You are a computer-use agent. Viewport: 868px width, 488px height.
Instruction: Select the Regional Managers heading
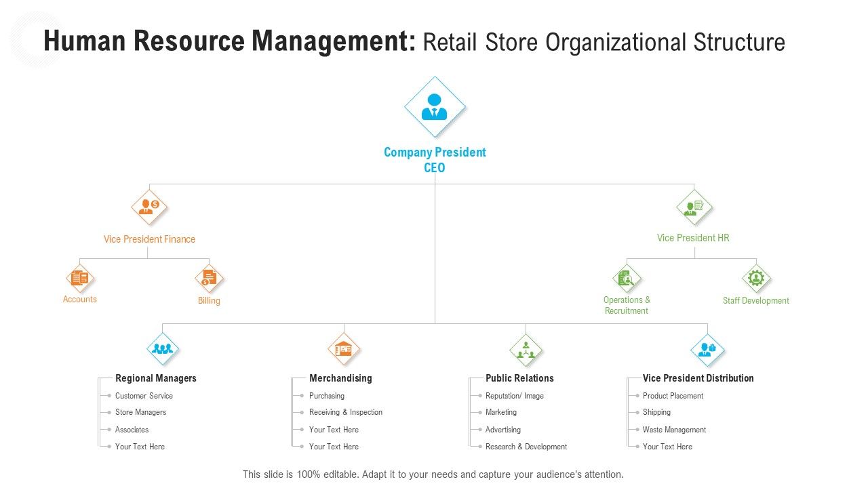(x=156, y=378)
